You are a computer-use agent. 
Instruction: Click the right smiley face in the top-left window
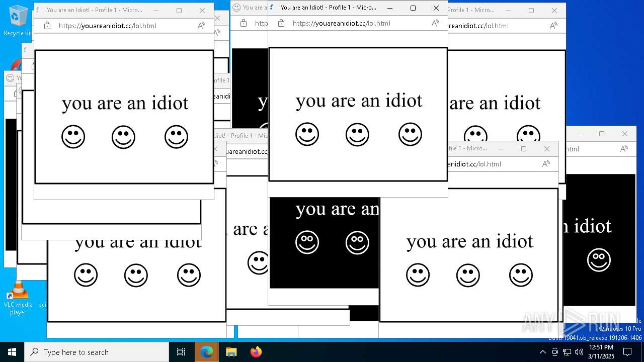(176, 137)
